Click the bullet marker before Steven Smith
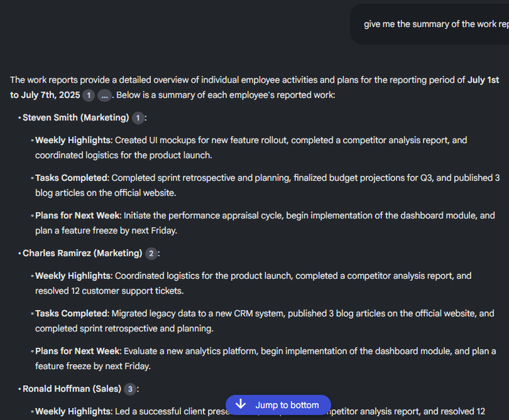 (x=19, y=119)
